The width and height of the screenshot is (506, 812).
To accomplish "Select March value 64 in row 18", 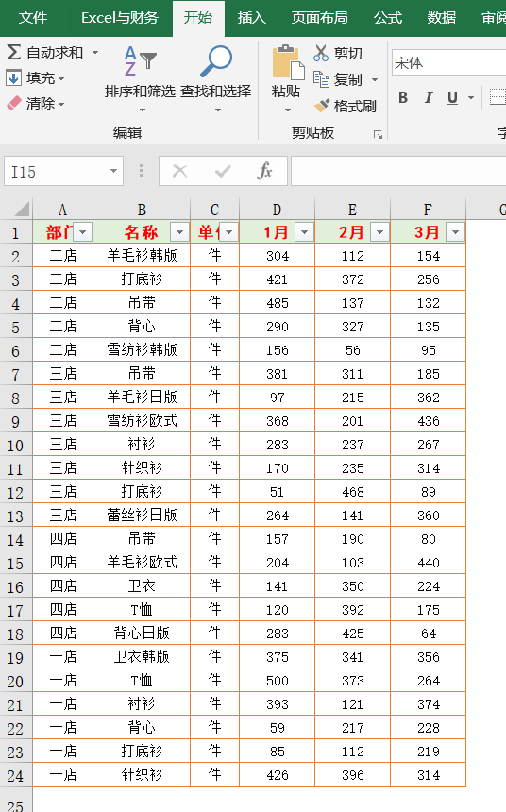I will pos(429,633).
